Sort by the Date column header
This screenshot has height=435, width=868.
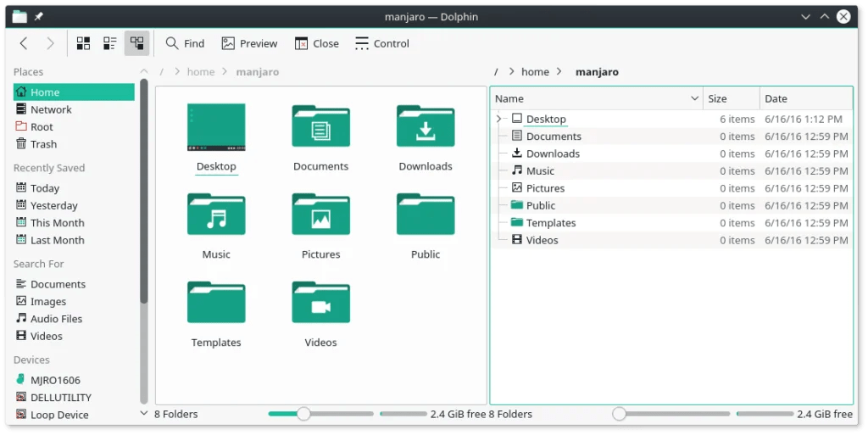tap(806, 98)
